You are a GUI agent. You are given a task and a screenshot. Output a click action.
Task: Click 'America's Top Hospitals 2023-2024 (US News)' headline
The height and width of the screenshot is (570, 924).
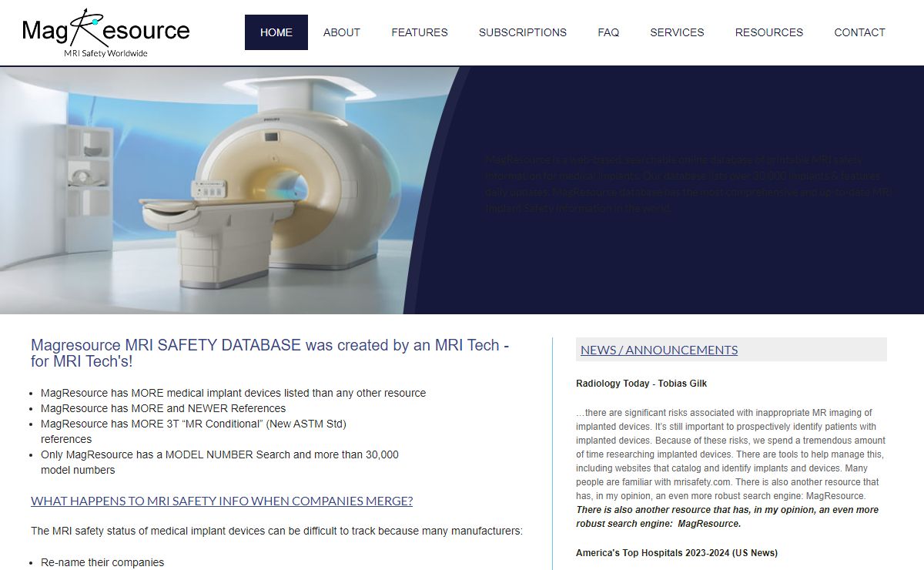point(677,553)
